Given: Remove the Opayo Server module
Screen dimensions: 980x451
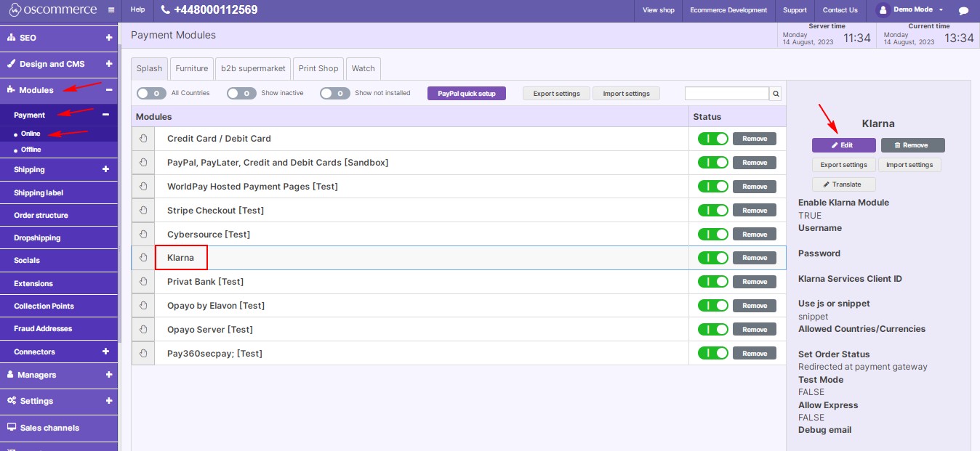Looking at the screenshot, I should (x=755, y=330).
